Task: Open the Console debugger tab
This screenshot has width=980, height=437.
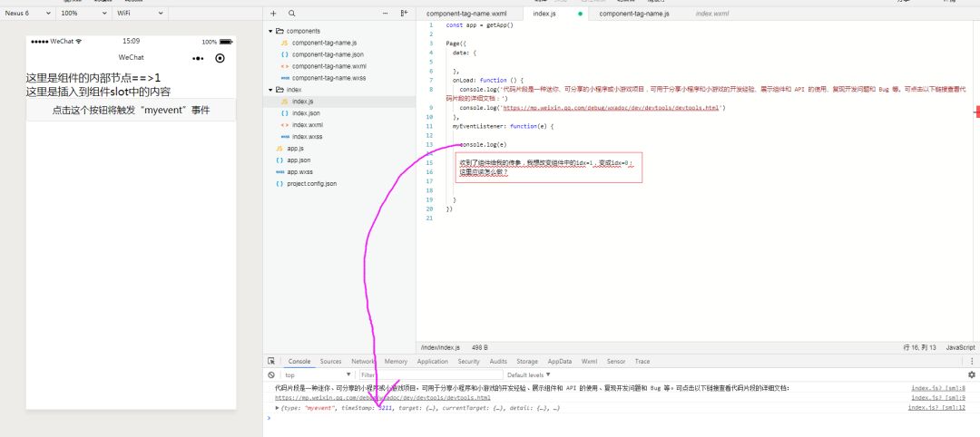Action: (x=299, y=362)
